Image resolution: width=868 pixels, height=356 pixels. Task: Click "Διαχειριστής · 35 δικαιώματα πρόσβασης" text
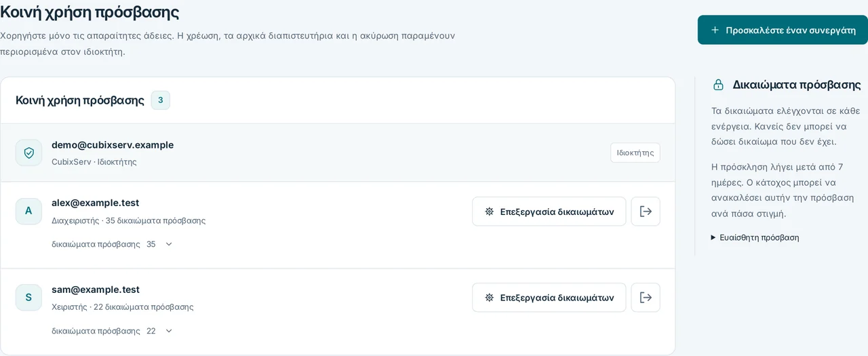[x=129, y=220]
